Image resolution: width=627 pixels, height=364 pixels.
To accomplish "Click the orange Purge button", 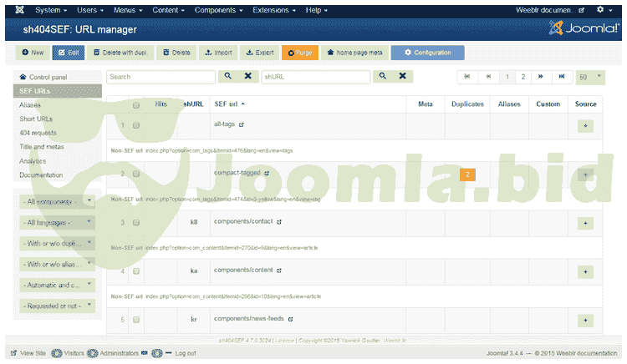I will tap(299, 53).
